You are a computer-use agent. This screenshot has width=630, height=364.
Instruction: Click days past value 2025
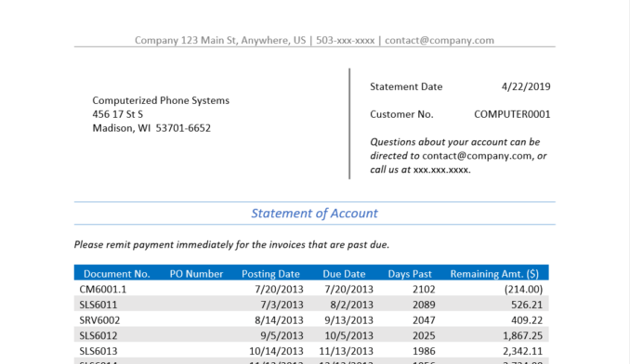[x=424, y=335]
